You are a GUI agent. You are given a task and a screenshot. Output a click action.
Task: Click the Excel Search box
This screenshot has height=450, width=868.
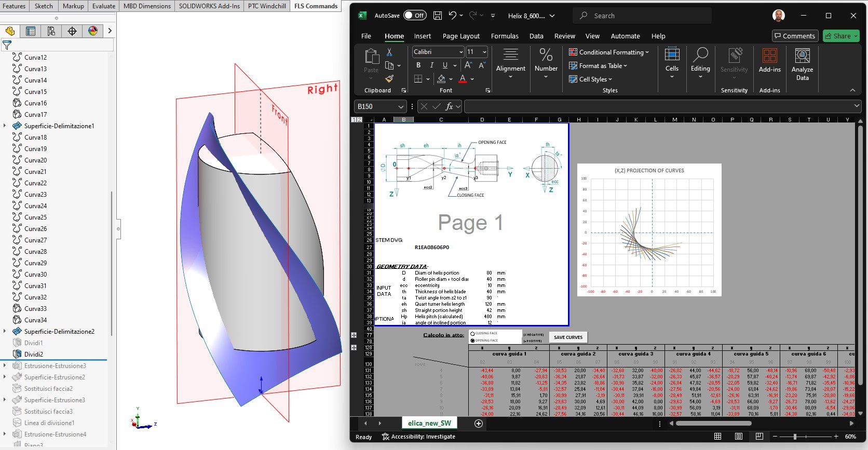(642, 16)
